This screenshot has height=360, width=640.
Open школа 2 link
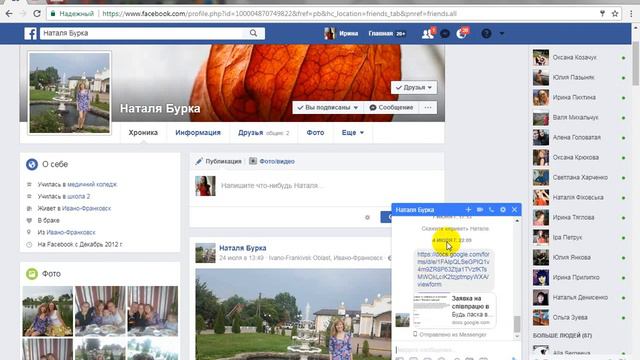coord(78,196)
